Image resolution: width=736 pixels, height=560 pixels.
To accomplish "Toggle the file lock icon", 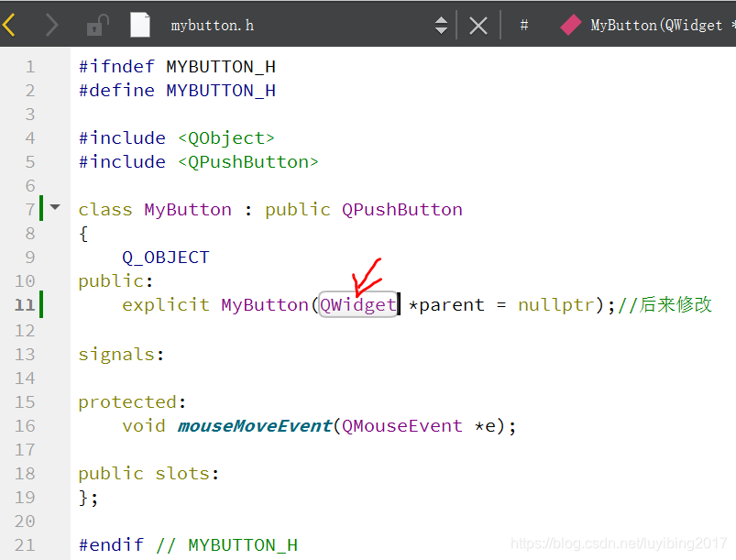I will pos(98,25).
